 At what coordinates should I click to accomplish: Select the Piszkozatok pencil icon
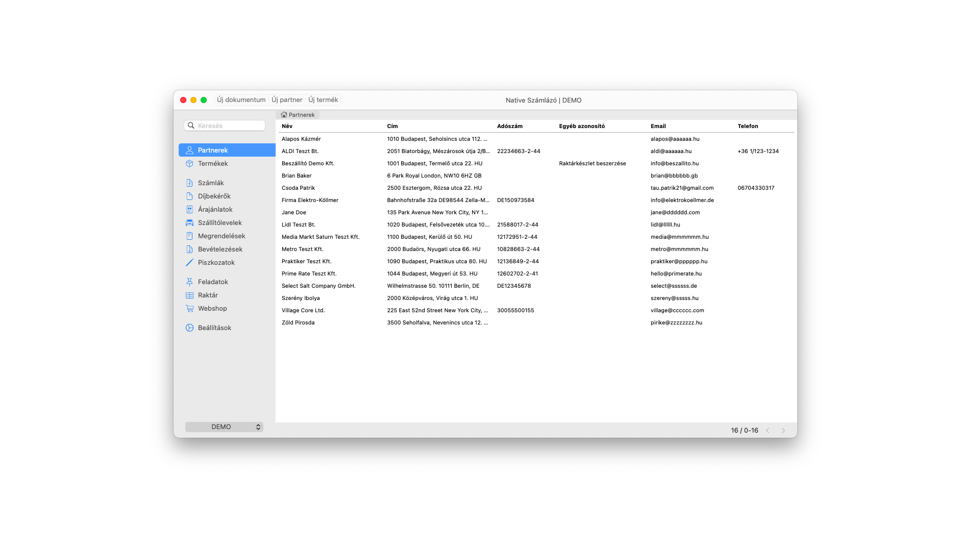coord(189,262)
